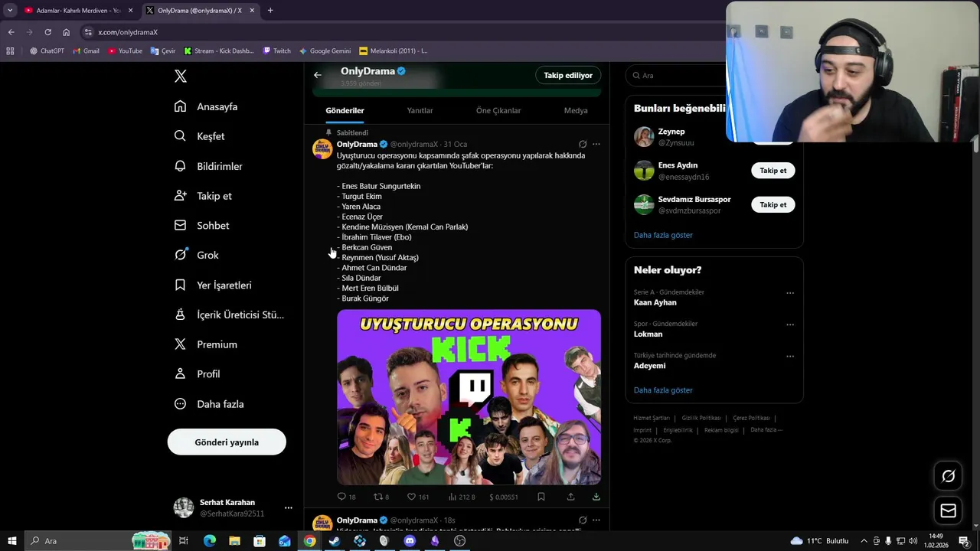The height and width of the screenshot is (551, 980).
Task: Follow Enes Aydın with Takip et
Action: (773, 171)
